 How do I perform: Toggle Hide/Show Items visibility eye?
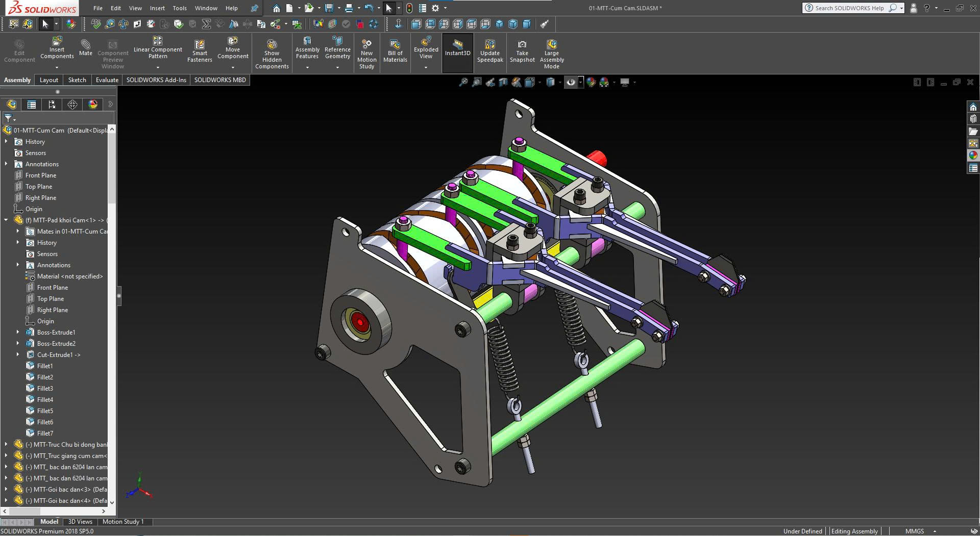point(571,82)
